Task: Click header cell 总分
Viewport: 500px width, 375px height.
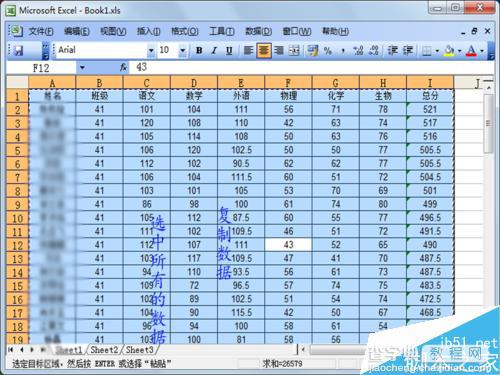Action: click(x=430, y=96)
